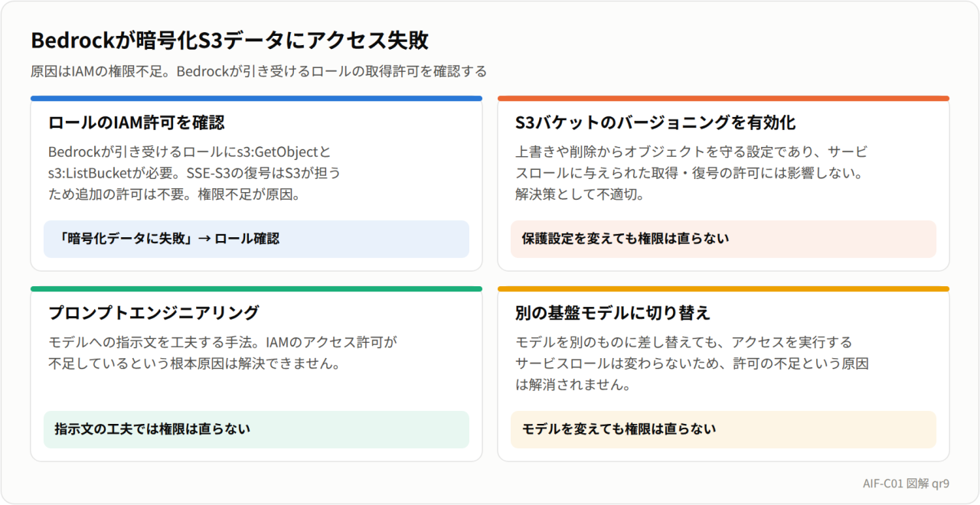This screenshot has height=505, width=980.
Task: Click the s3:GetObject description text
Action: click(194, 173)
